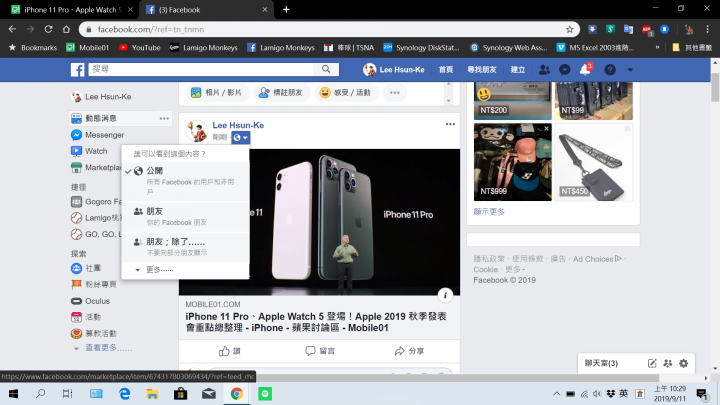
Task: Expand the account menu arrow in header
Action: tap(630, 70)
